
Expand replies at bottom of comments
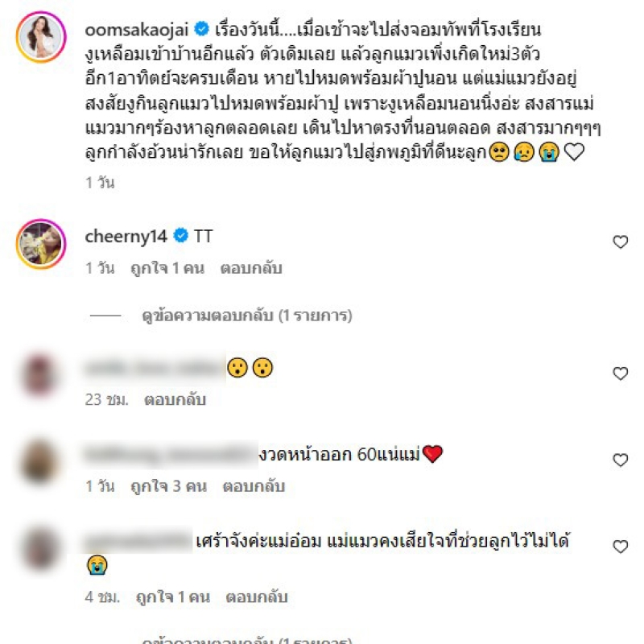coord(247,640)
